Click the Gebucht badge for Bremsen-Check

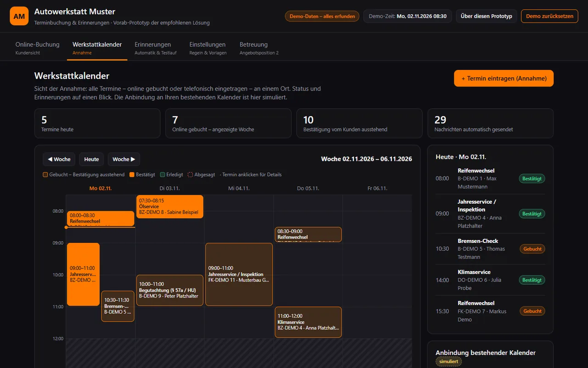tap(532, 249)
